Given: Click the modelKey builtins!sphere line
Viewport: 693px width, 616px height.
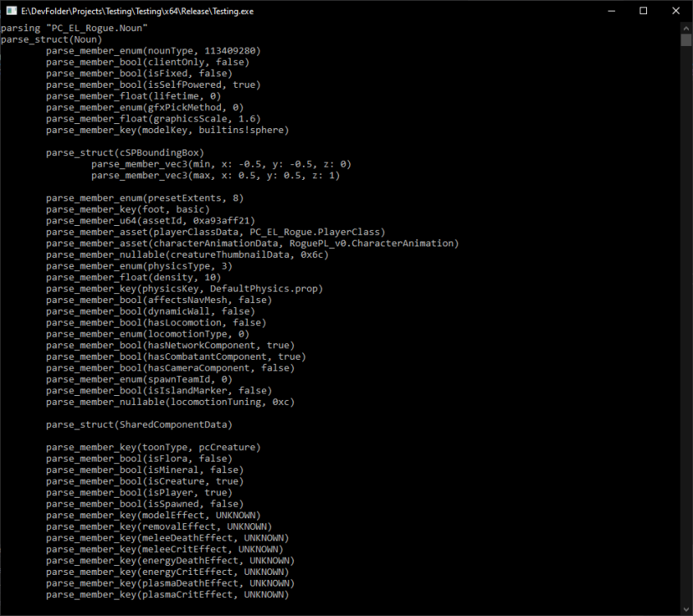Looking at the screenshot, I should pos(168,130).
